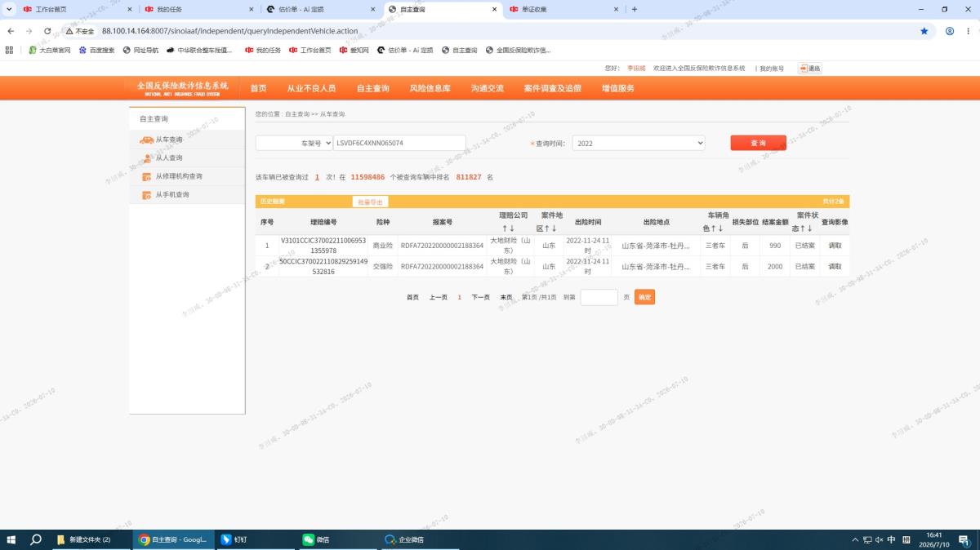Open 从手机查询 in sidebar
This screenshot has width=980, height=550.
(172, 195)
